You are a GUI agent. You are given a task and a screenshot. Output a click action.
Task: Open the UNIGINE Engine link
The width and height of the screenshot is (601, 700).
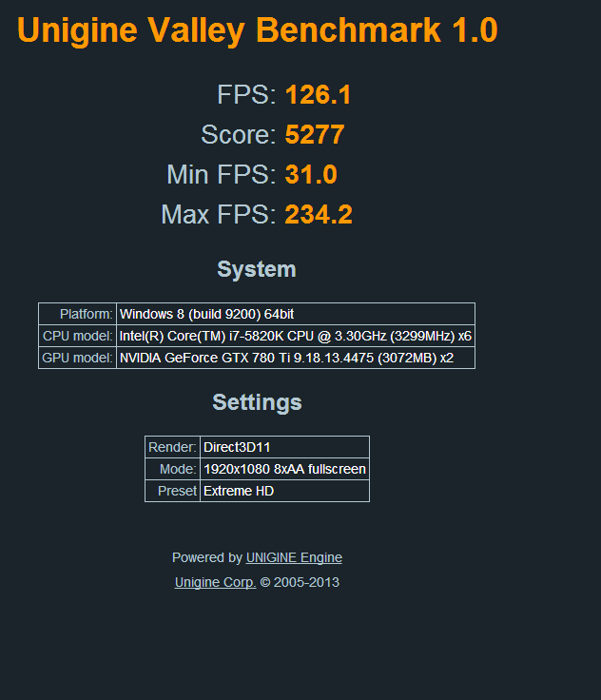point(294,557)
